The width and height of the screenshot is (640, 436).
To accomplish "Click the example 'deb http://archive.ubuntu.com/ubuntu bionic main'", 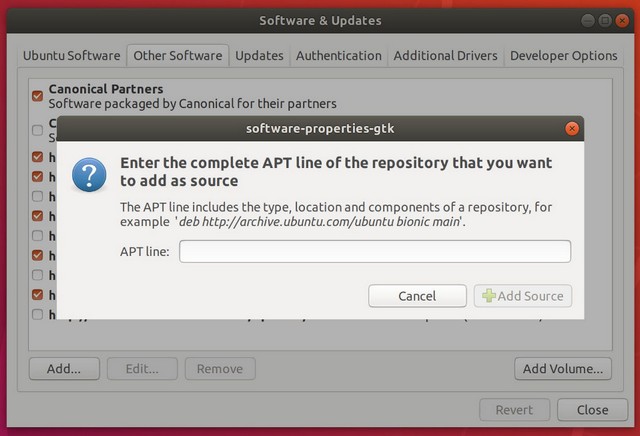I will pyautogui.click(x=319, y=222).
